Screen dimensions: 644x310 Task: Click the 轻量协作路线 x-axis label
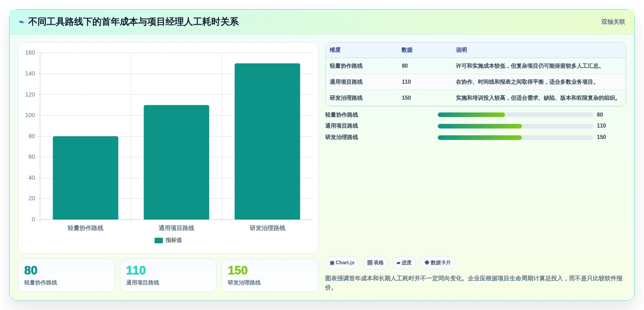point(86,228)
